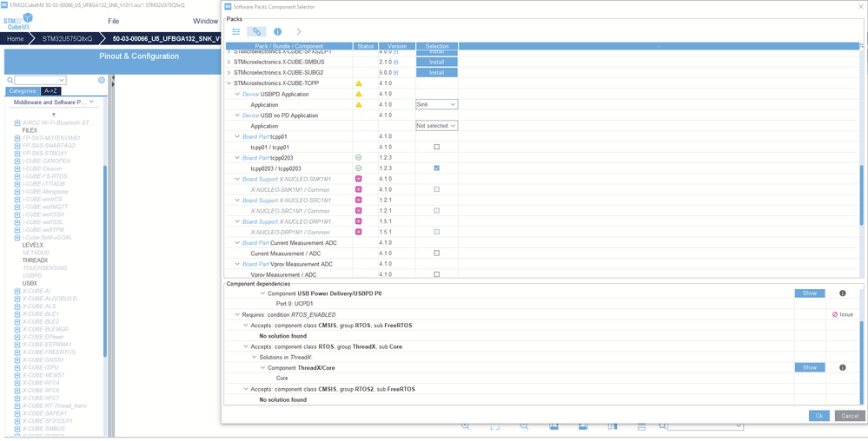The width and height of the screenshot is (868, 441).
Task: Check the Vprov Measurement / ADC checkbox
Action: pyautogui.click(x=437, y=274)
